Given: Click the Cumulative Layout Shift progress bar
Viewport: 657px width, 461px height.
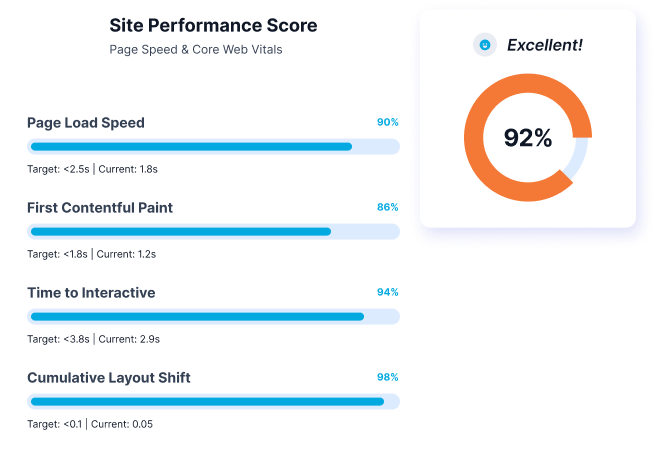Looking at the screenshot, I should coord(213,402).
